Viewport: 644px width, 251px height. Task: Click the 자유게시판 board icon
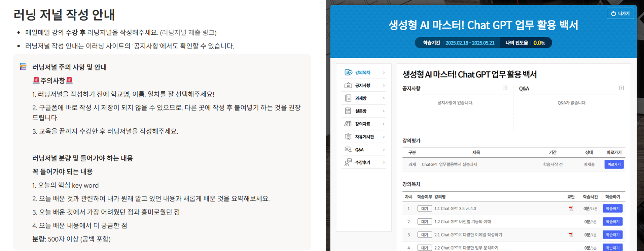(x=348, y=136)
